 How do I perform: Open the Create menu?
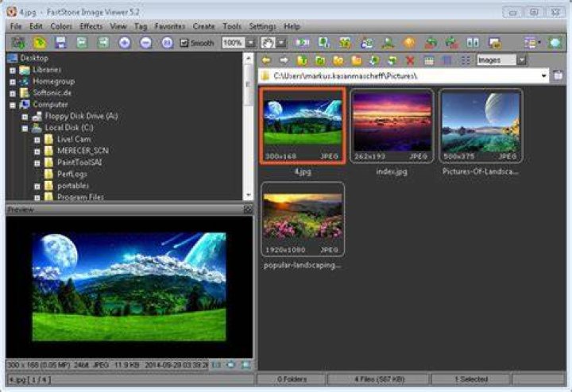tap(203, 26)
